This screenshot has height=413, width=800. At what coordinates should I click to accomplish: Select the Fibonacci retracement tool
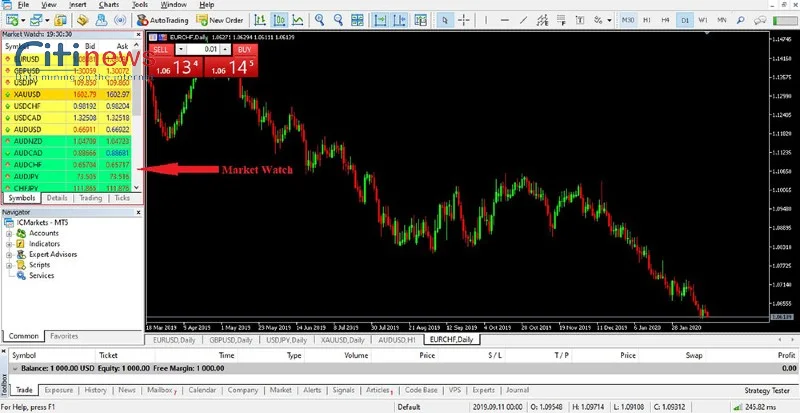coord(561,20)
